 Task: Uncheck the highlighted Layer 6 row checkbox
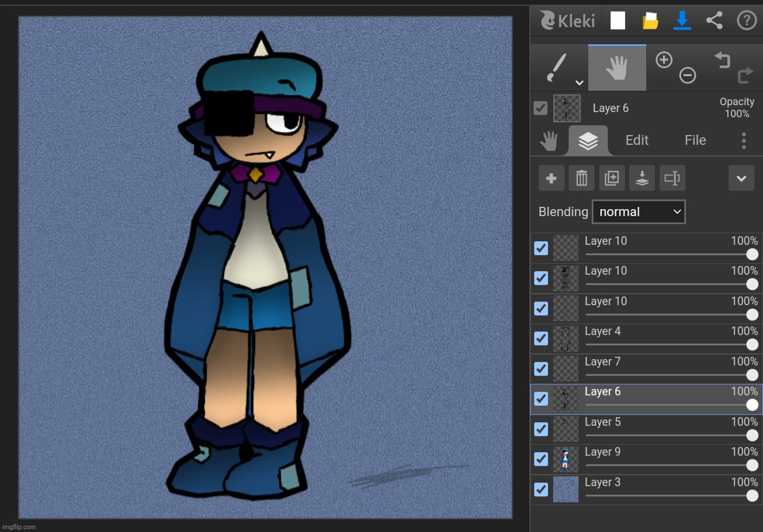pyautogui.click(x=541, y=399)
